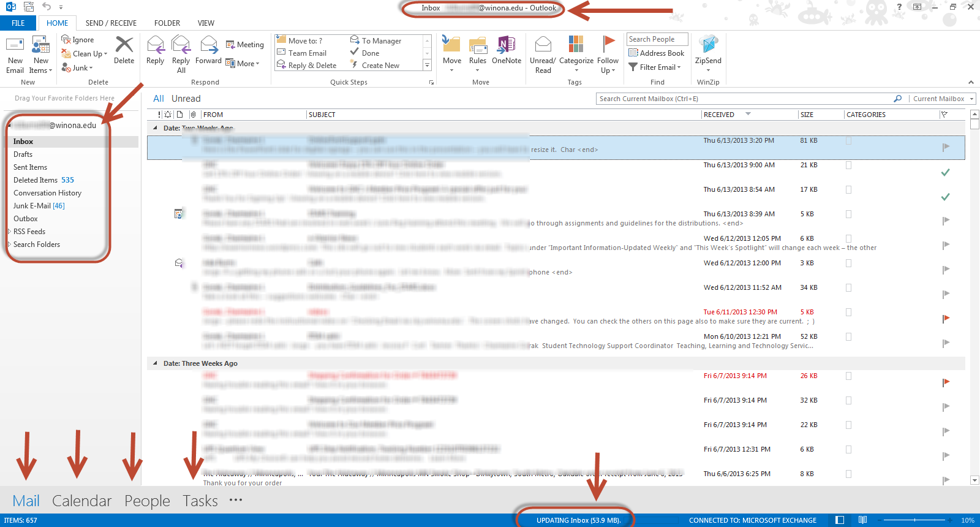Show only Unread messages
Viewport: 980px width, 527px height.
186,99
